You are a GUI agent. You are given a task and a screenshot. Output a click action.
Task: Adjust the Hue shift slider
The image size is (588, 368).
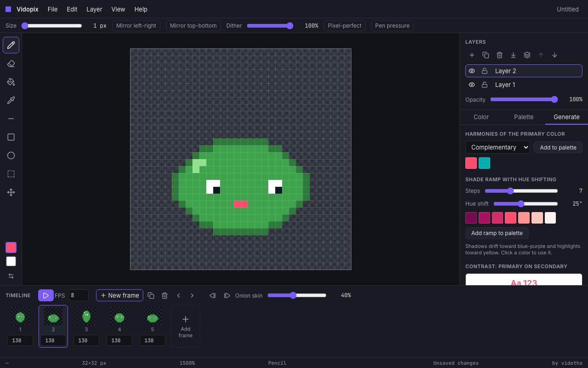tap(526, 204)
